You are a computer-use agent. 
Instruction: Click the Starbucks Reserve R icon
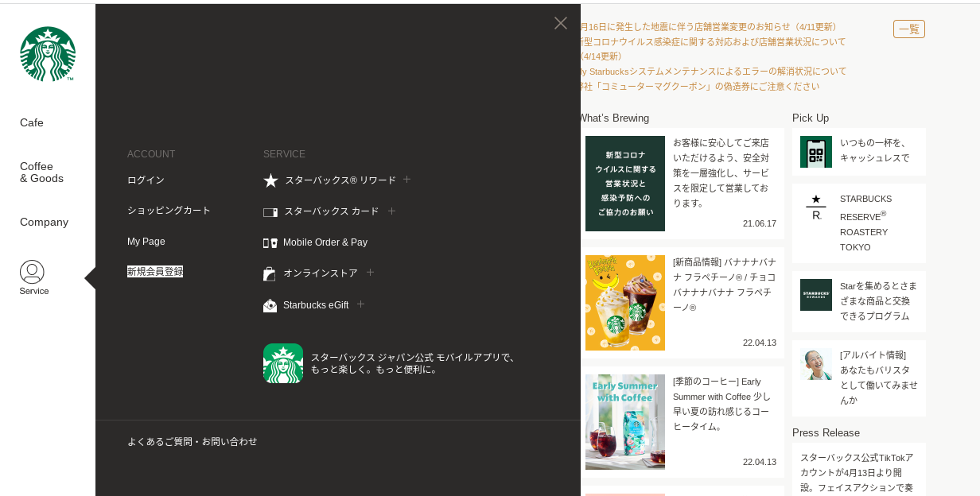coord(816,207)
